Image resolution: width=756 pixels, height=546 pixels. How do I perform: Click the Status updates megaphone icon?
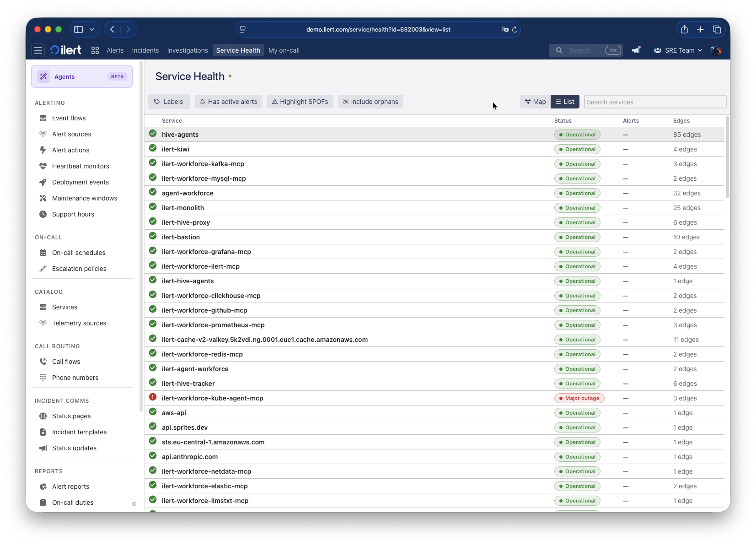pyautogui.click(x=43, y=448)
